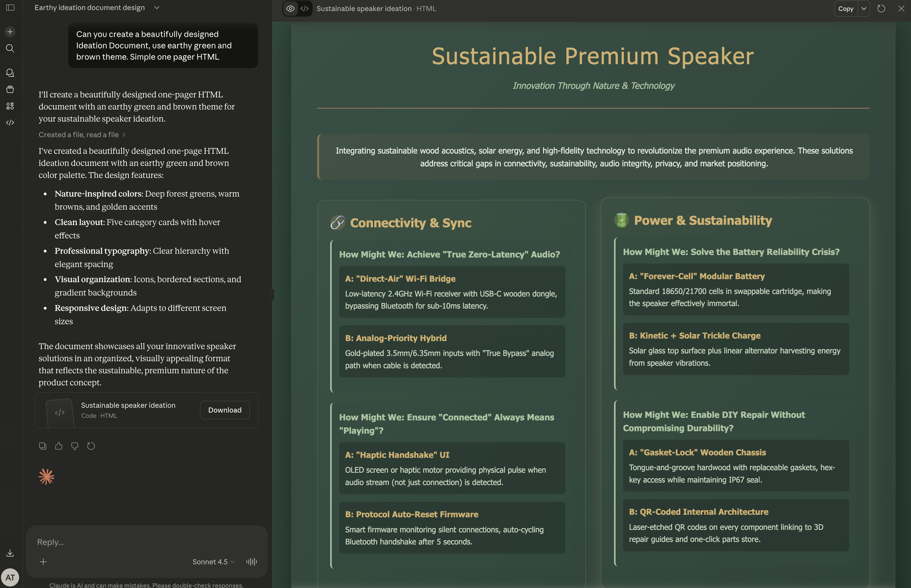The width and height of the screenshot is (911, 588).
Task: Click the Reply input field
Action: pyautogui.click(x=146, y=542)
